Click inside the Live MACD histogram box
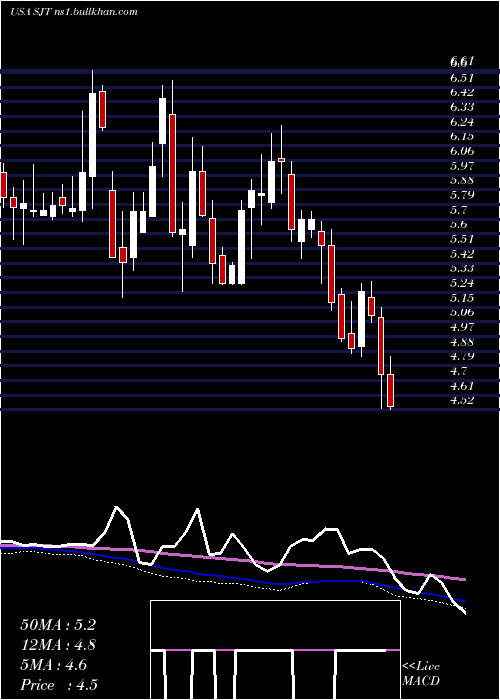The width and height of the screenshot is (500, 700). (x=275, y=650)
